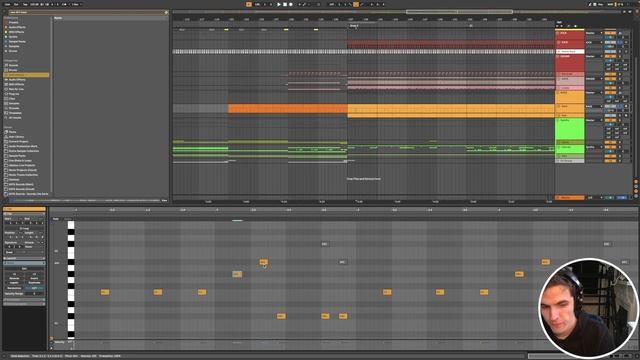Toggle the orange Follow button
This screenshot has width=640, height=360.
pos(249,4)
